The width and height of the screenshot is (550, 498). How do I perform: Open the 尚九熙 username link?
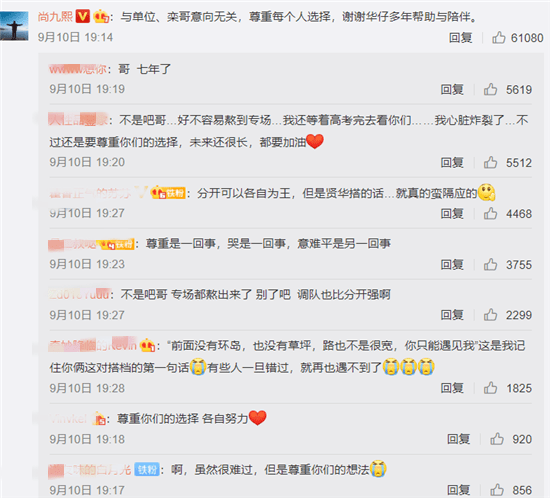coord(55,16)
